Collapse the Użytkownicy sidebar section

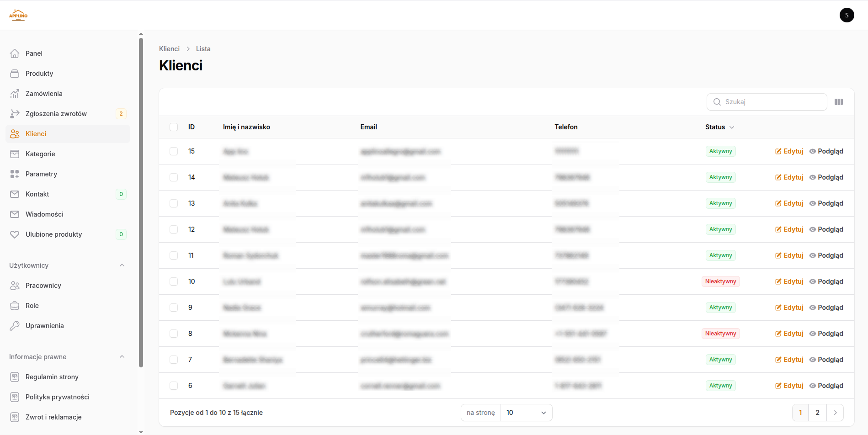122,265
